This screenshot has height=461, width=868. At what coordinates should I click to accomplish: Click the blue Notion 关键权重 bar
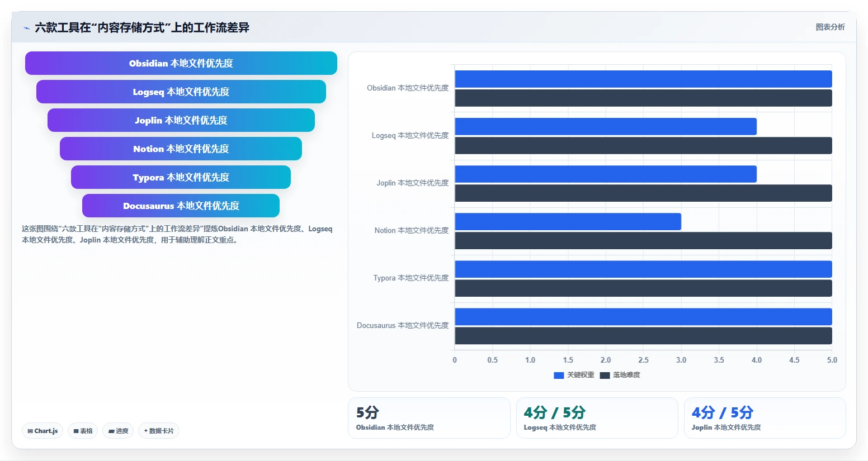[x=568, y=221]
